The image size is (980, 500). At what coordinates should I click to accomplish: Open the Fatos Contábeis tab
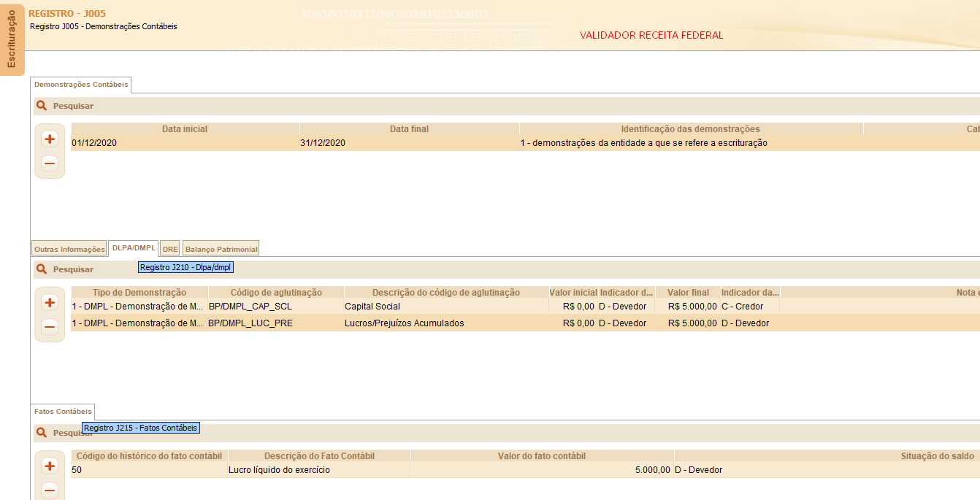click(x=62, y=412)
